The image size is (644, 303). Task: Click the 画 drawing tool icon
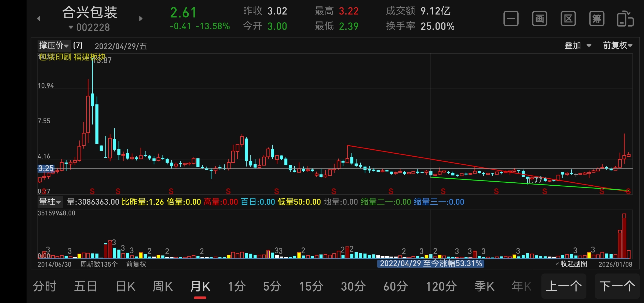point(539,19)
